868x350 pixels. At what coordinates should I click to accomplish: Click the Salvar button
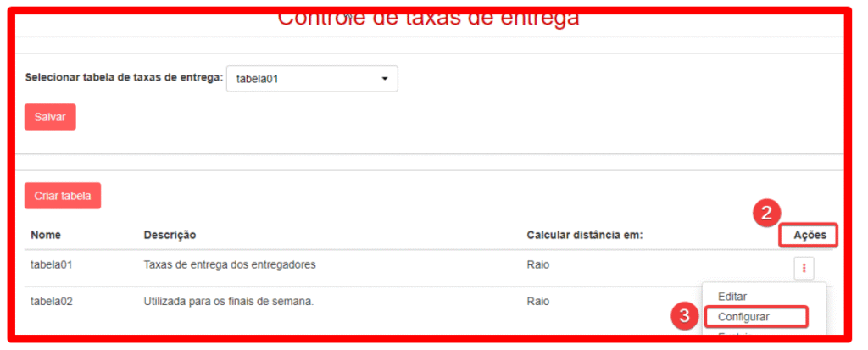pyautogui.click(x=50, y=117)
